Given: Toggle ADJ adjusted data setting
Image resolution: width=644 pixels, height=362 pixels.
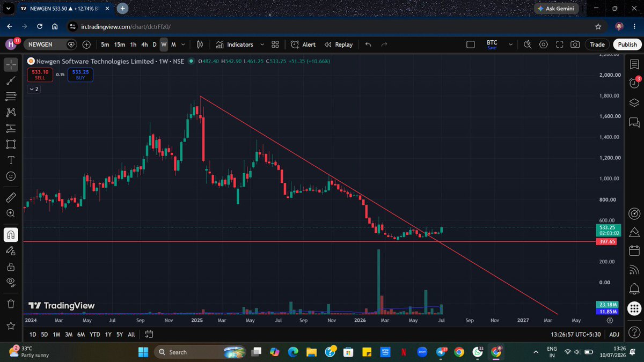Looking at the screenshot, I should pyautogui.click(x=614, y=334).
